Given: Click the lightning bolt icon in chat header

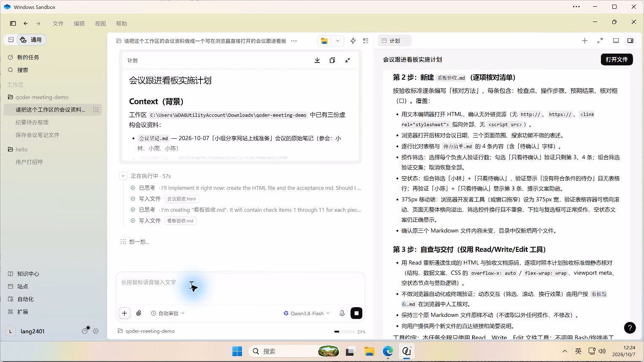Looking at the screenshot, I should pos(353,41).
